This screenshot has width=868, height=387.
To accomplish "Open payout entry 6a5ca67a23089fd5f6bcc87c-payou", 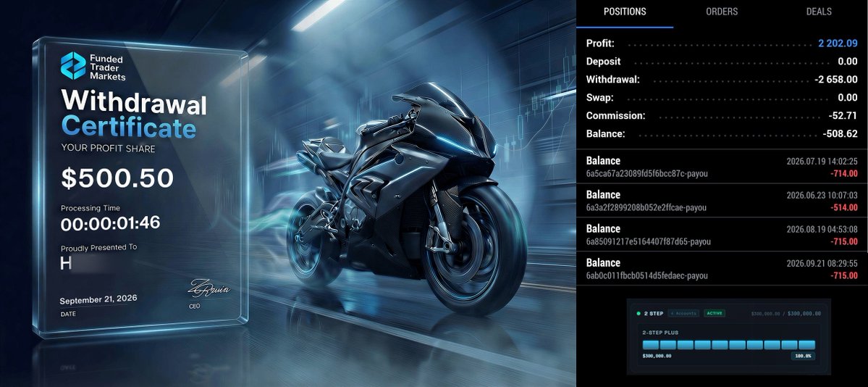I will [x=722, y=167].
